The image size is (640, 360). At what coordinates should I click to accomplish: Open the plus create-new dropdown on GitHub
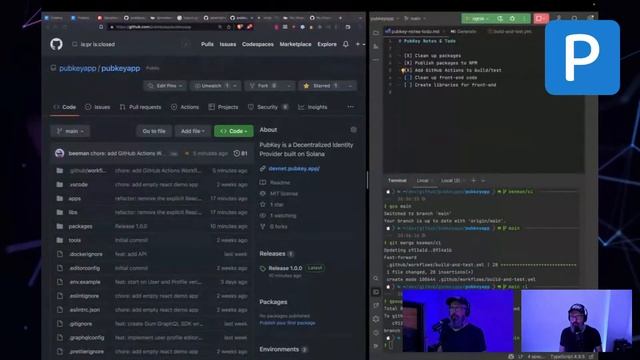point(360,44)
